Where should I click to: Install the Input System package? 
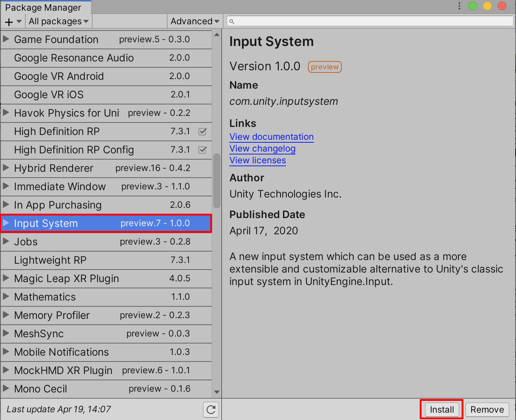pos(441,409)
